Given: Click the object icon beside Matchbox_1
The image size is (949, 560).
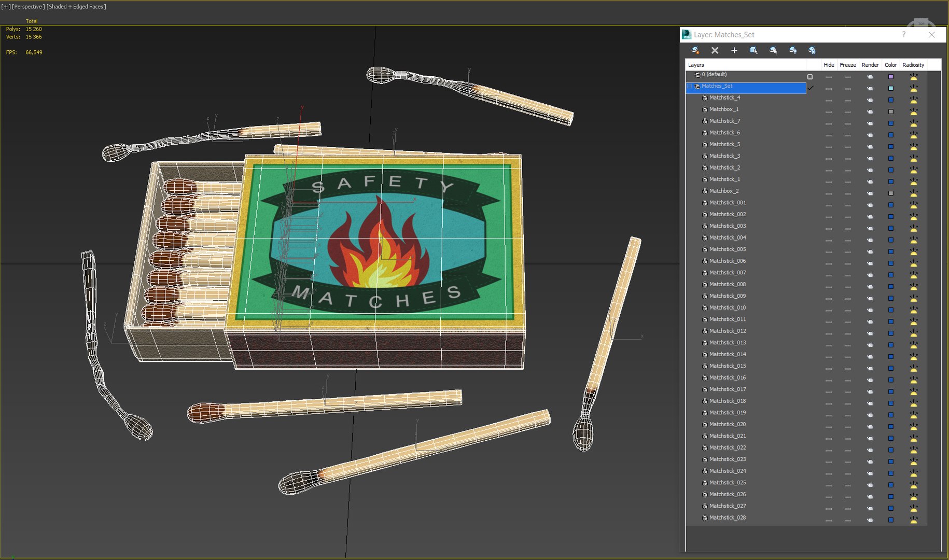Looking at the screenshot, I should (705, 109).
